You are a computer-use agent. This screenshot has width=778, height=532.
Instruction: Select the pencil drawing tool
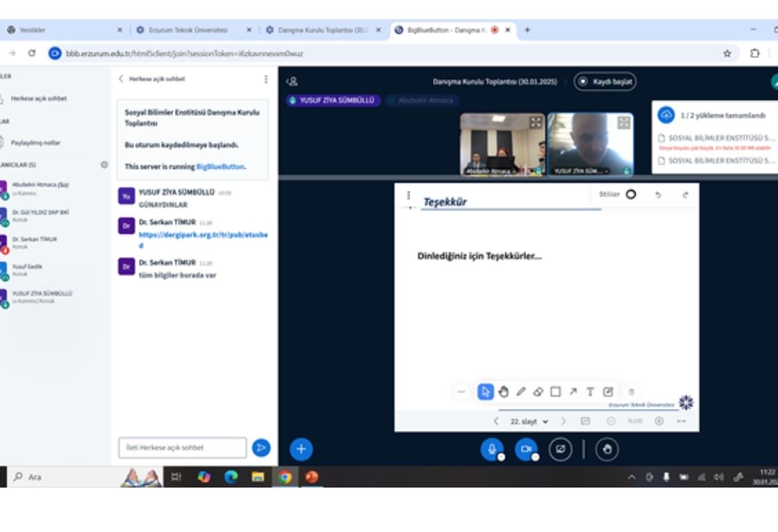521,392
